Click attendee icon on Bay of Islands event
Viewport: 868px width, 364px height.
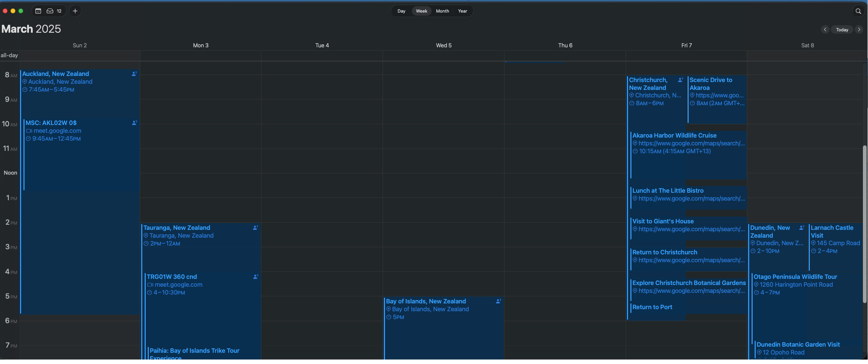pyautogui.click(x=498, y=301)
